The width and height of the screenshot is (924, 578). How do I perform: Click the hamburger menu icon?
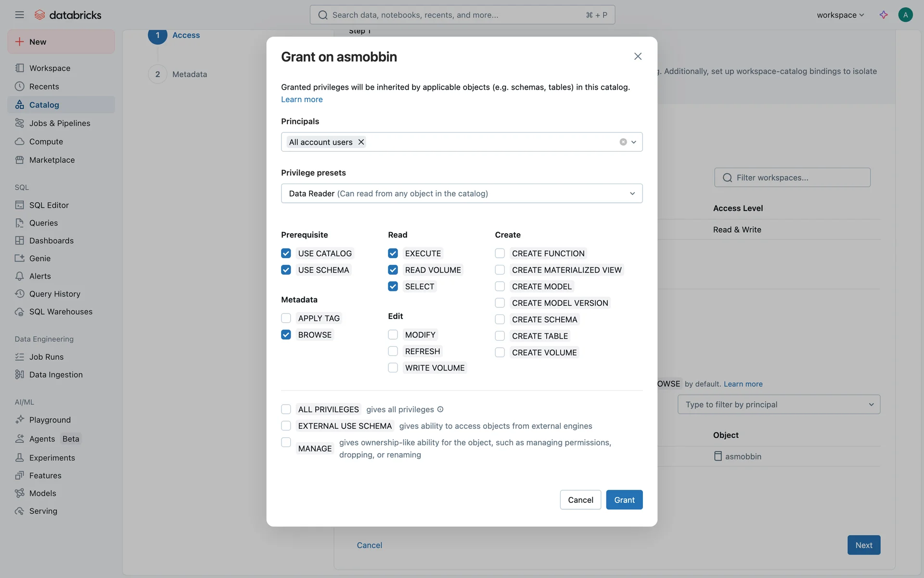pos(19,15)
